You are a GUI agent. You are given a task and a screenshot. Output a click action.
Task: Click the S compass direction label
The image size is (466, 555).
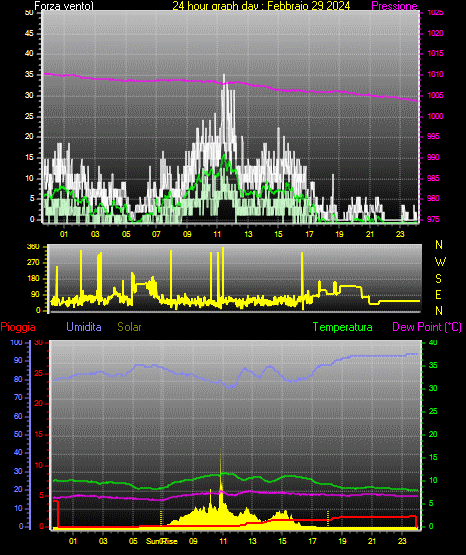[438, 279]
